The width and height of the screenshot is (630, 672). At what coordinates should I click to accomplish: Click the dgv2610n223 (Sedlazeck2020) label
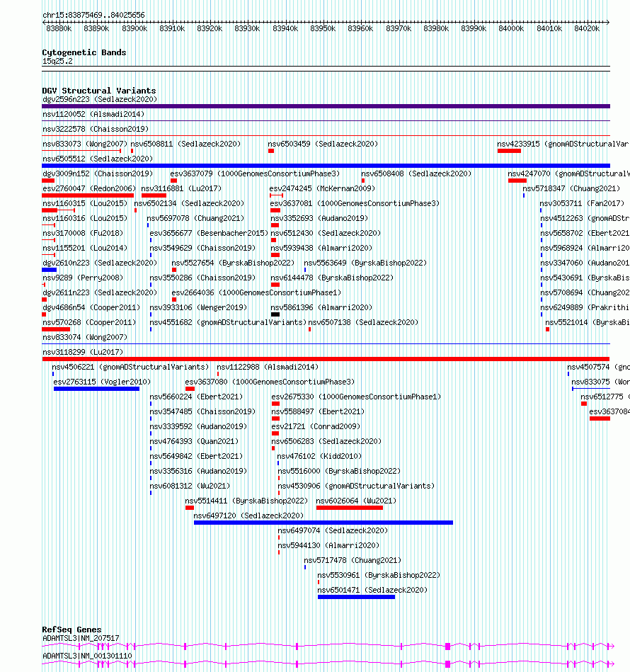tap(100, 263)
